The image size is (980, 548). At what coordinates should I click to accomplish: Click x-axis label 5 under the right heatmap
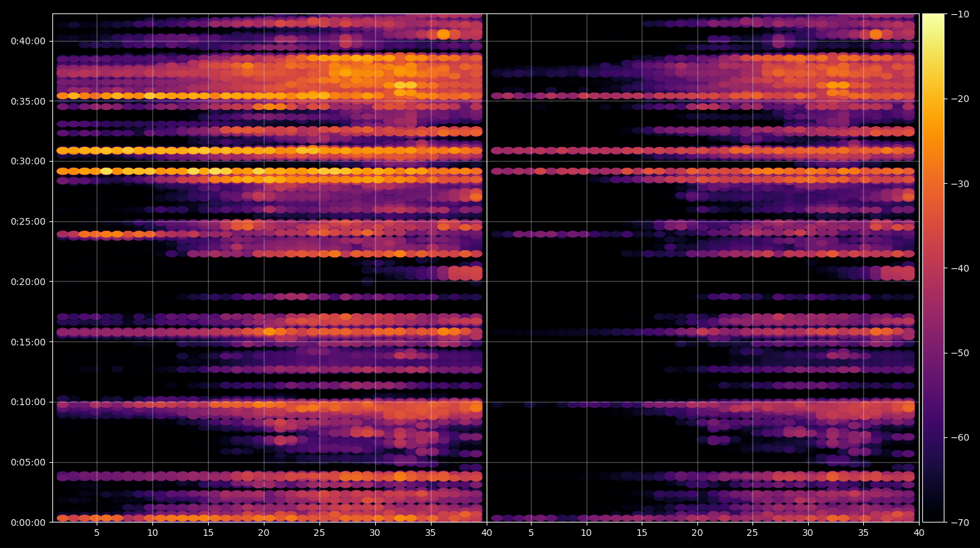point(531,533)
